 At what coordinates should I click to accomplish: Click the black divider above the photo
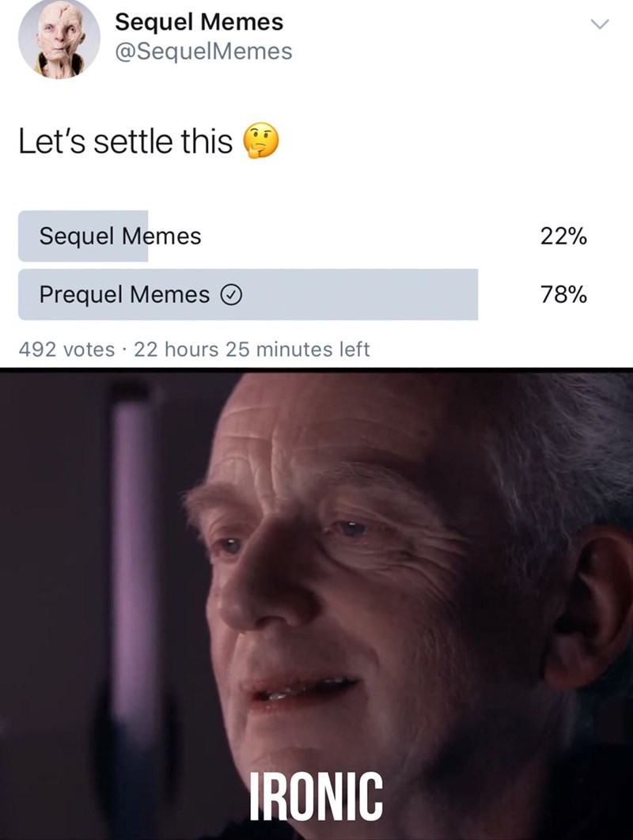coord(316,369)
